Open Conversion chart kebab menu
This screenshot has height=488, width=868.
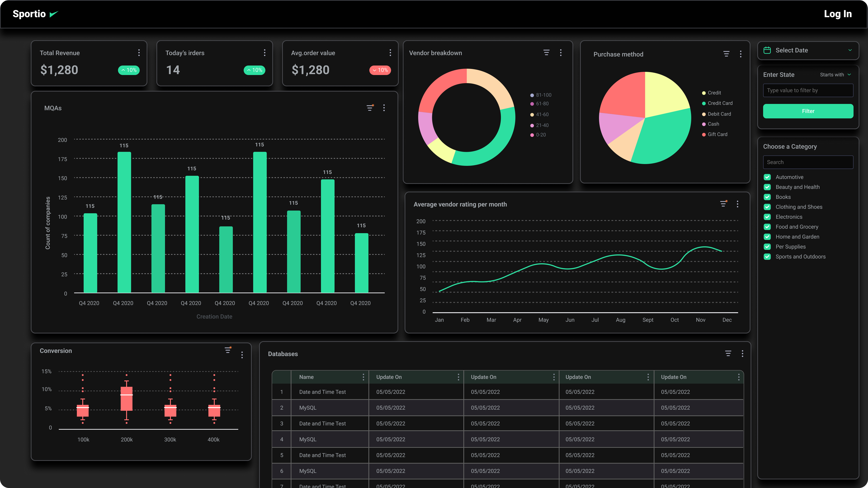pos(242,355)
